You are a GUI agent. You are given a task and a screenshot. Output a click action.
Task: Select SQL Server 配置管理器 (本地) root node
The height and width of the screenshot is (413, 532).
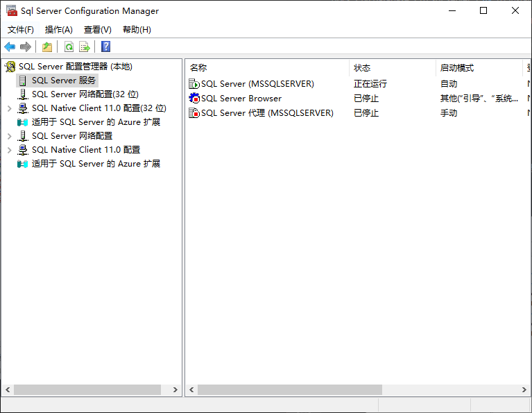click(75, 67)
